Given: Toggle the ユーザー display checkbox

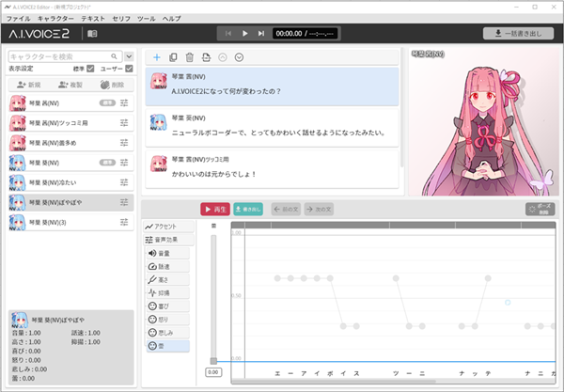Looking at the screenshot, I should 129,69.
